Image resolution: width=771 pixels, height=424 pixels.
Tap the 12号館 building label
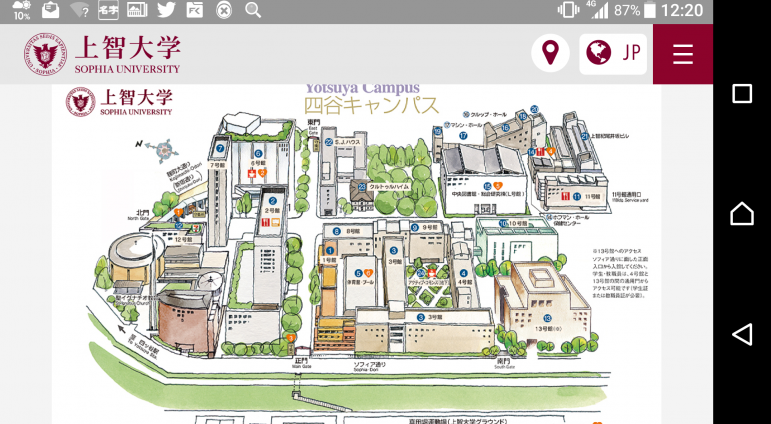(184, 240)
